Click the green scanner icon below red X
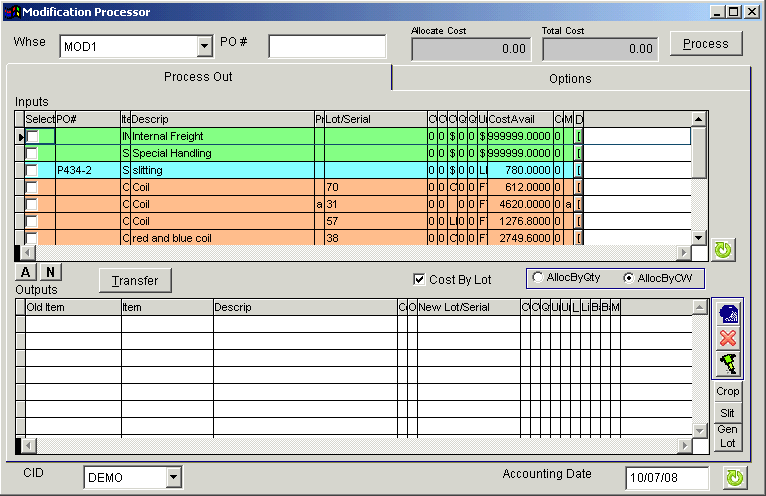This screenshot has height=496, width=766. [727, 363]
